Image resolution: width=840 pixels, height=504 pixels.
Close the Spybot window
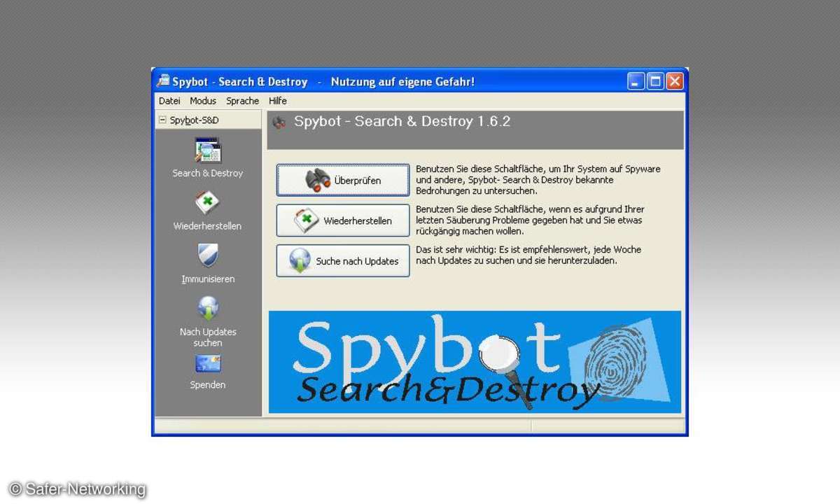[675, 81]
